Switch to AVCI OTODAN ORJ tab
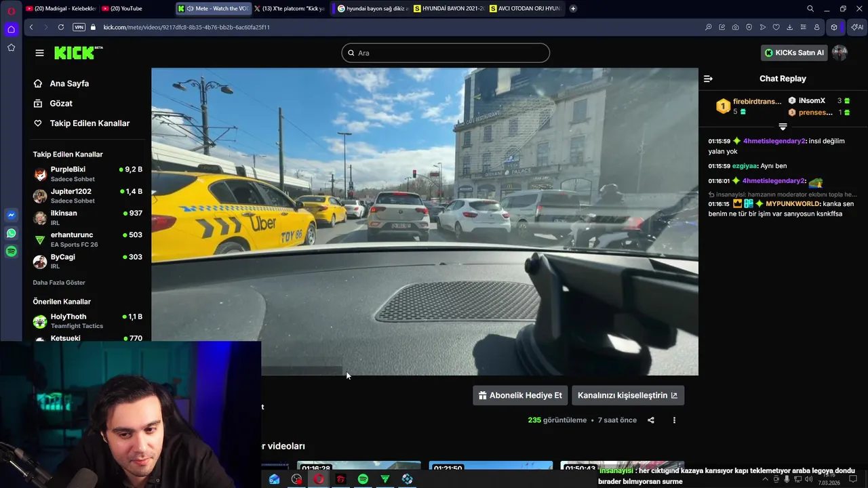The width and height of the screenshot is (868, 488). tap(525, 9)
